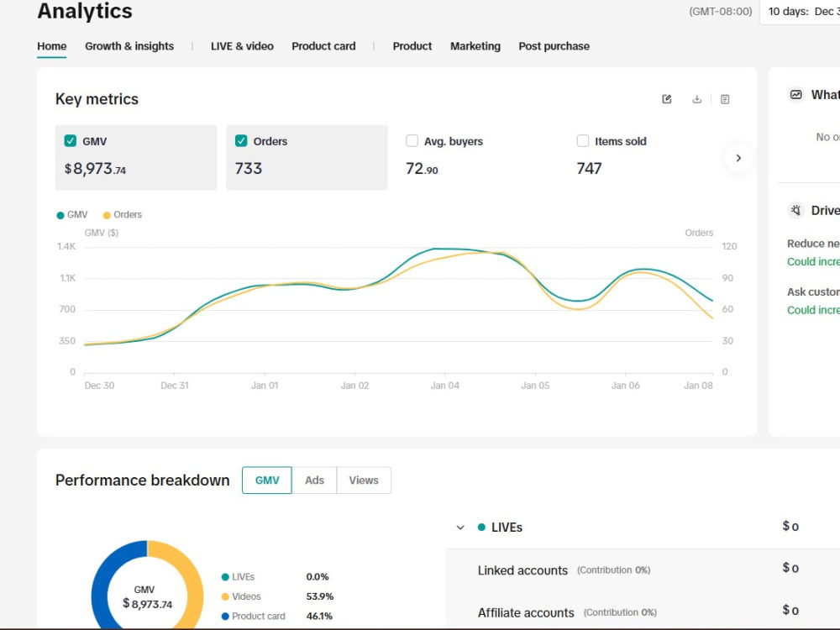Viewport: 840px width, 630px height.
Task: Select Ads in Performance breakdown
Action: pyautogui.click(x=314, y=480)
